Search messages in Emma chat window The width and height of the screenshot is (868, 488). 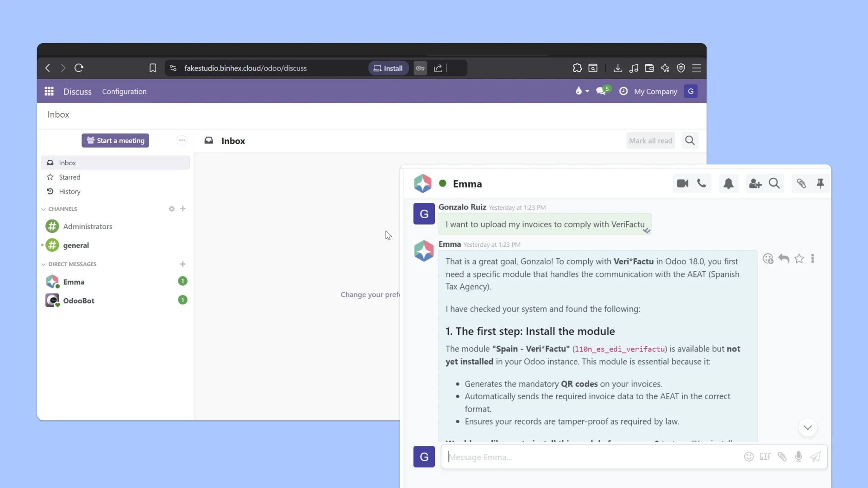[774, 183]
